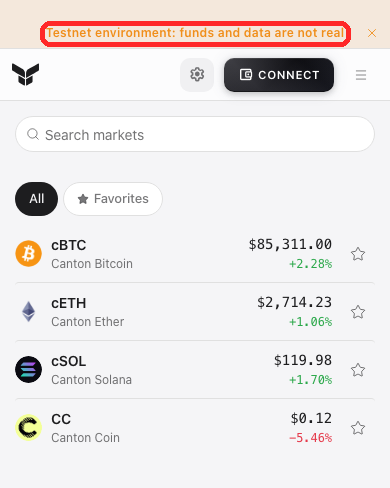Image resolution: width=390 pixels, height=488 pixels.
Task: Click the cETH Ether diamond icon
Action: (x=29, y=312)
